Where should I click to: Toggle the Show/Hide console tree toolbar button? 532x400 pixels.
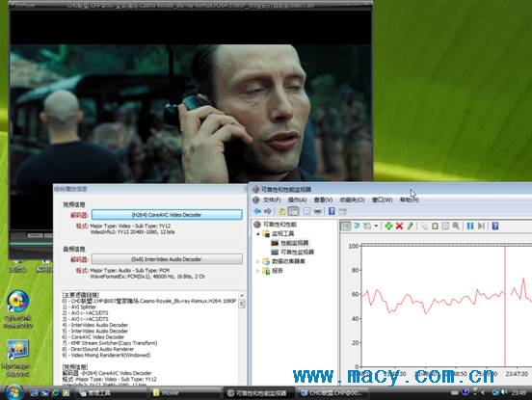[293, 211]
